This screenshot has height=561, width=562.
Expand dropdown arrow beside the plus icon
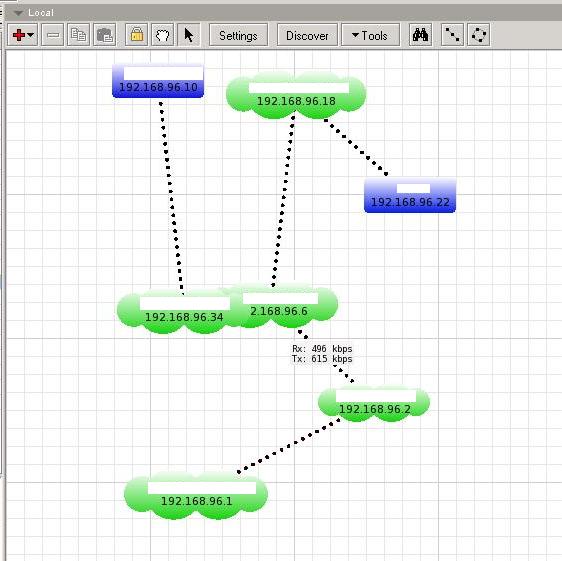click(x=31, y=35)
